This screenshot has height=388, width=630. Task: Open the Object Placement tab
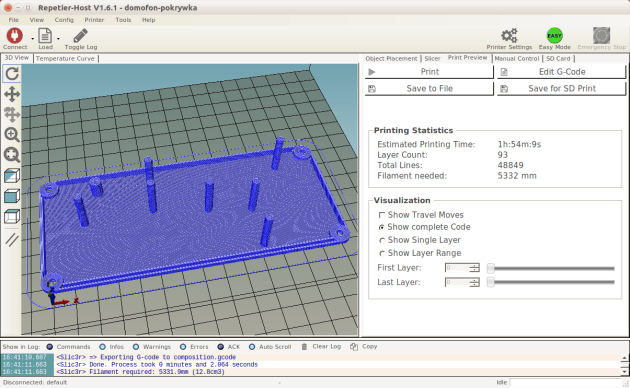click(x=391, y=59)
